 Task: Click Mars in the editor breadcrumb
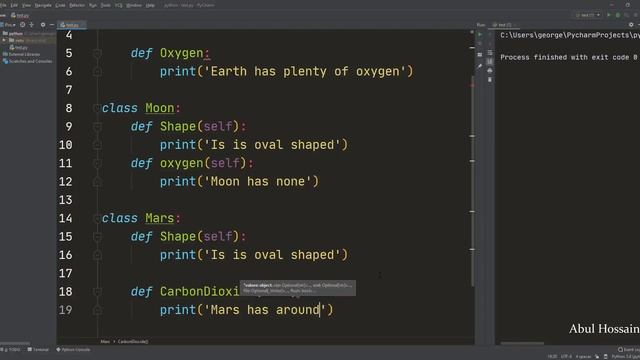105,342
